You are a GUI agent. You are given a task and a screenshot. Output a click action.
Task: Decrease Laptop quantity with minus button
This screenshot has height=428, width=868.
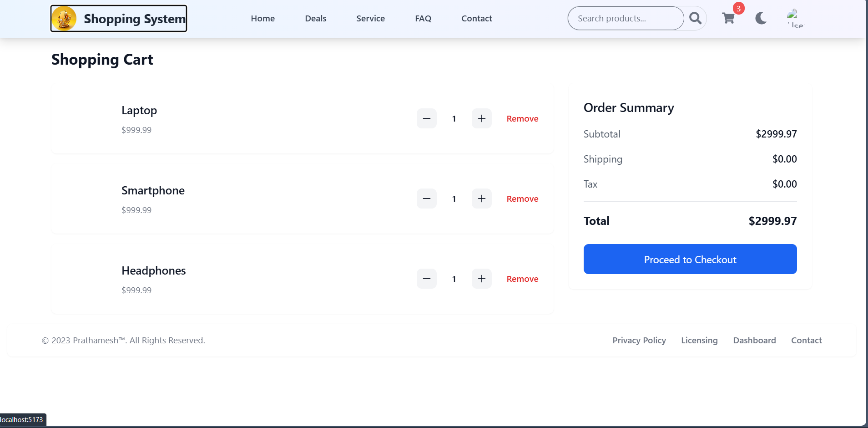pos(426,118)
